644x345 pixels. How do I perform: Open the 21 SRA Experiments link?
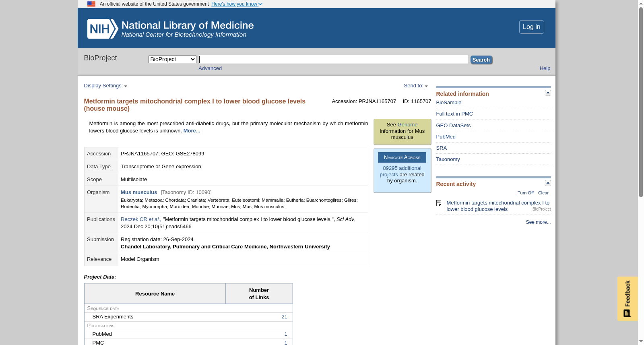284,317
